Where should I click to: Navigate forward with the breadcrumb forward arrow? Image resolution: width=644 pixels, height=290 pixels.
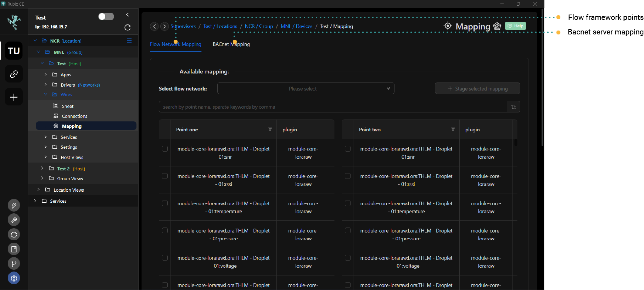pyautogui.click(x=164, y=26)
